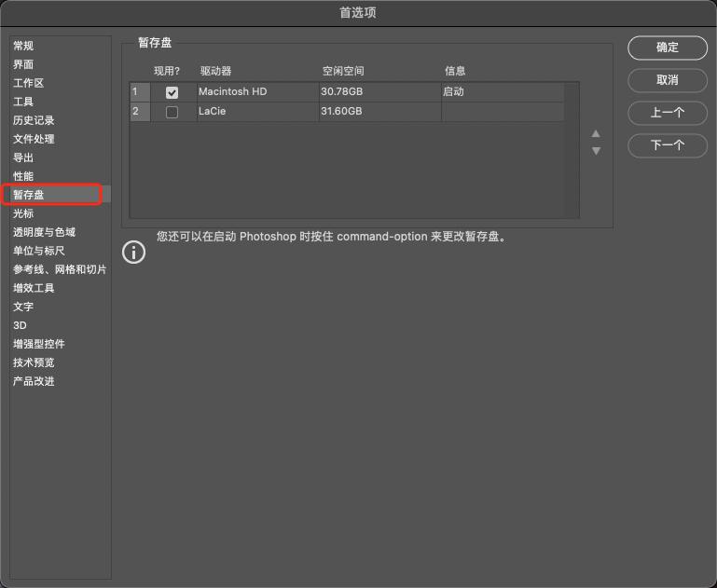Select 历史记录 in the sidebar
Image resolution: width=717 pixels, height=588 pixels.
tap(34, 120)
